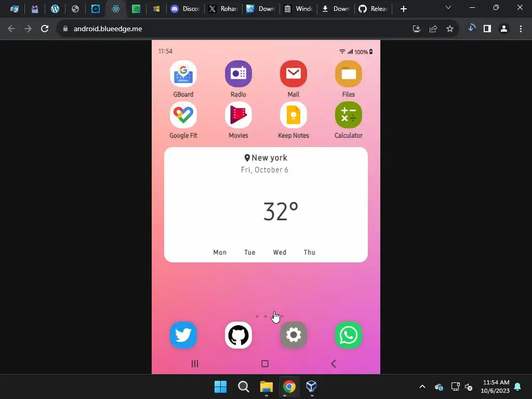532x399 pixels.
Task: Expand the tab search dropdown
Action: tap(448, 7)
